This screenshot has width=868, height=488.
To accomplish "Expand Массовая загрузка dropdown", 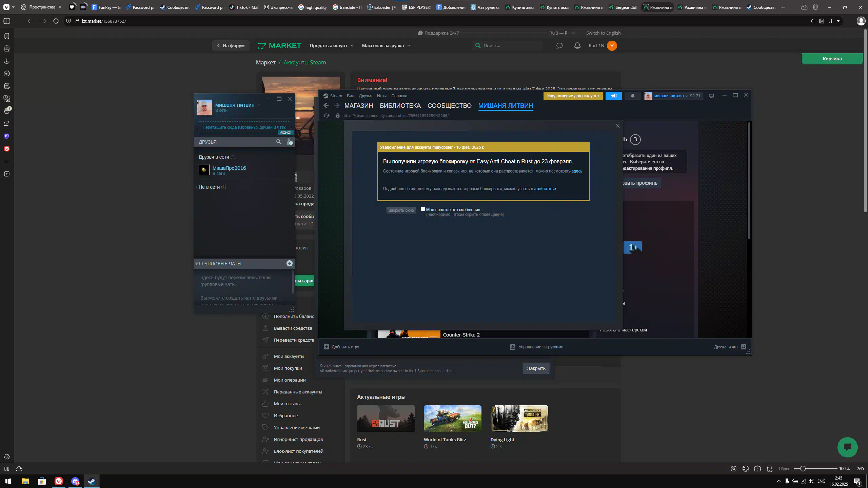I will click(386, 45).
